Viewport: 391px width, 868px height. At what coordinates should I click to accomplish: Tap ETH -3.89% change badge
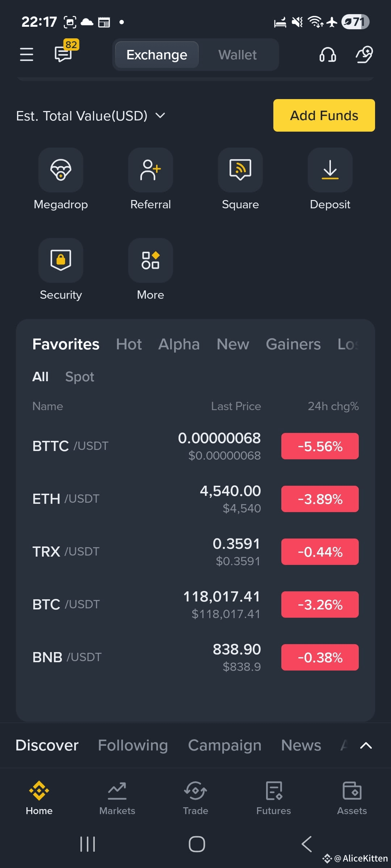click(320, 499)
